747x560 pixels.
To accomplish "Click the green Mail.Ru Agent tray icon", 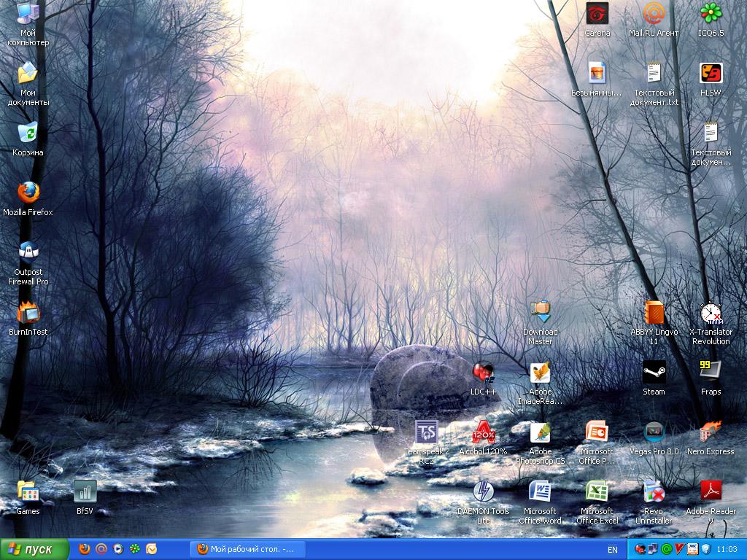I will (x=667, y=549).
